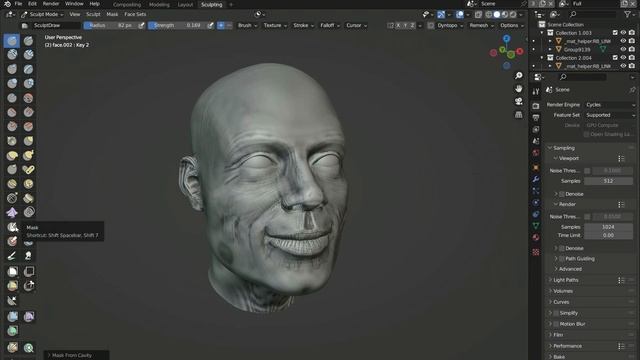The height and width of the screenshot is (360, 640).
Task: Enable the Viewport Denoise checkbox
Action: [562, 194]
